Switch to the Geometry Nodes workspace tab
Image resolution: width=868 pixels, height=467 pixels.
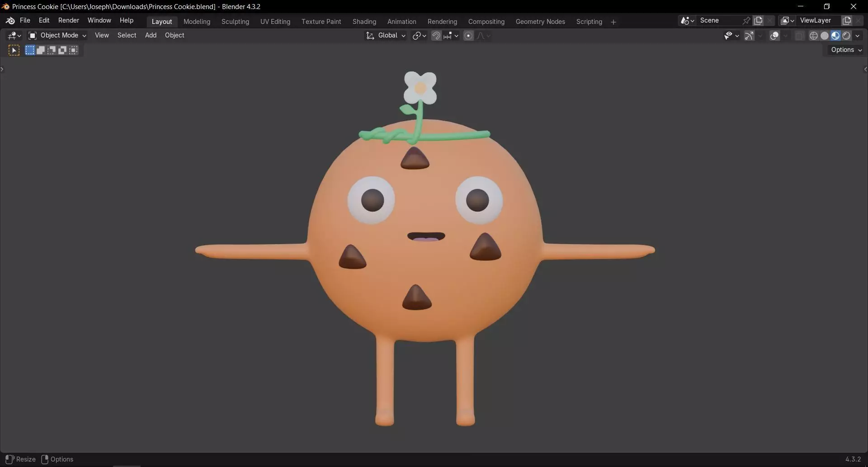click(540, 22)
